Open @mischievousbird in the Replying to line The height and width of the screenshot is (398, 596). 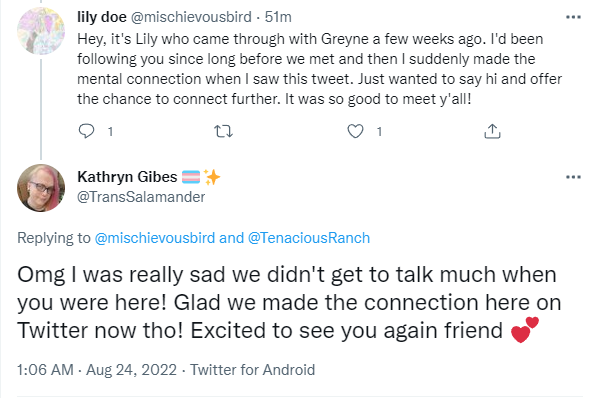[155, 238]
